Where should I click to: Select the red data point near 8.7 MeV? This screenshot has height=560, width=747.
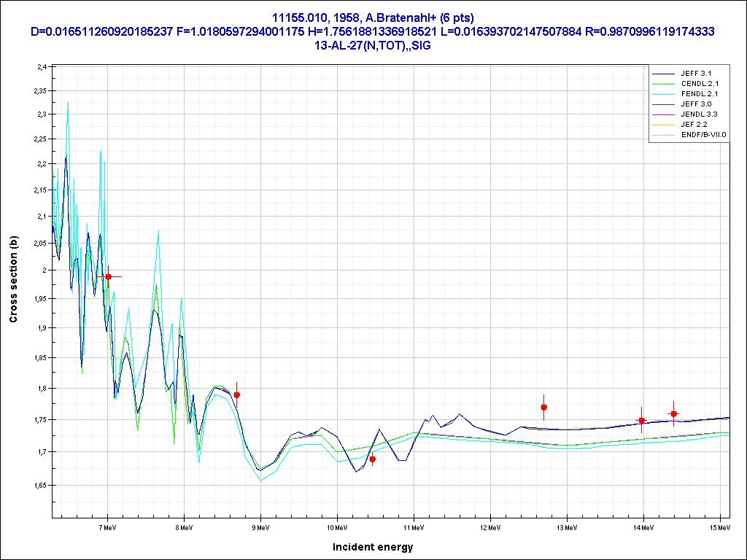point(236,395)
